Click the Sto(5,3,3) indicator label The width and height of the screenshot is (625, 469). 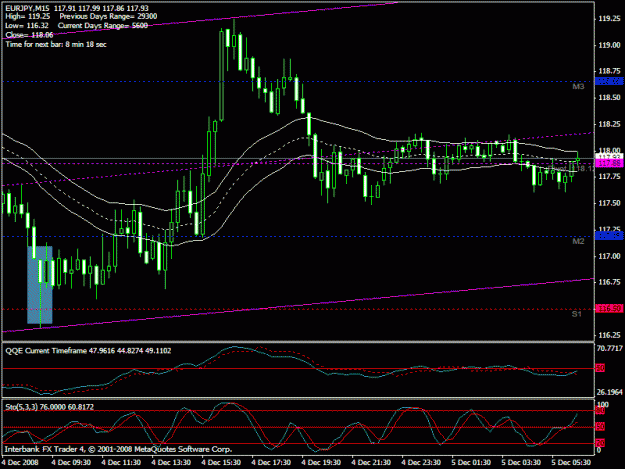click(x=49, y=407)
